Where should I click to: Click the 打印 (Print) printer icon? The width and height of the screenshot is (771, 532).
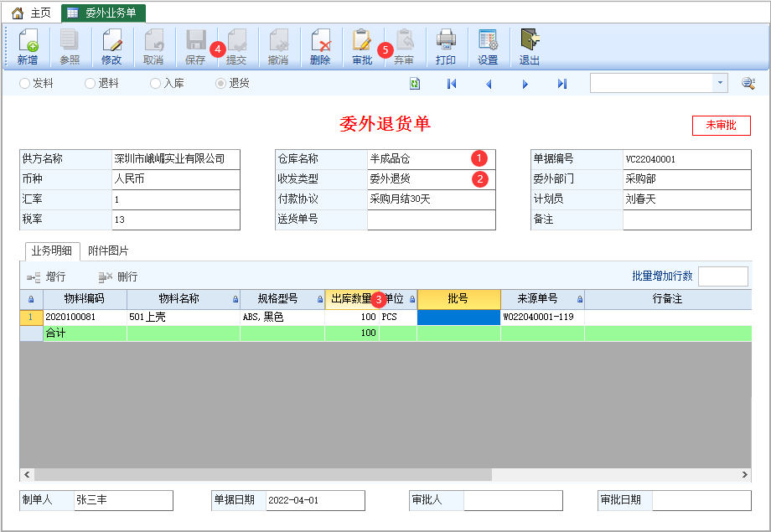[446, 40]
